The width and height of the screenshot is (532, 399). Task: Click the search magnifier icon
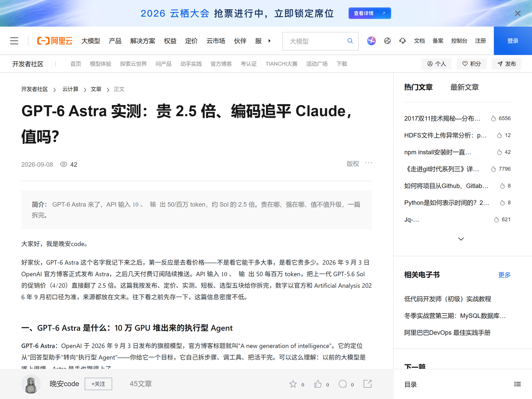(x=350, y=41)
